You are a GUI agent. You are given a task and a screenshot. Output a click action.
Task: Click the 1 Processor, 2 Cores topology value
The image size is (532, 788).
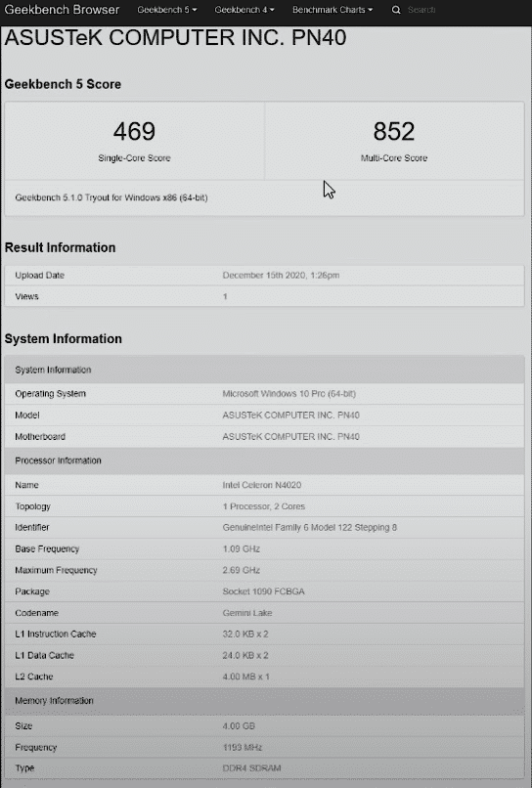coord(264,506)
